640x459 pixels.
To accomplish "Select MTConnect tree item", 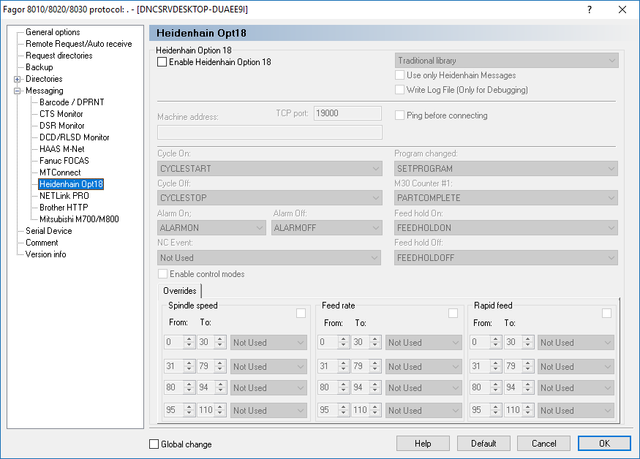I will click(x=60, y=173).
